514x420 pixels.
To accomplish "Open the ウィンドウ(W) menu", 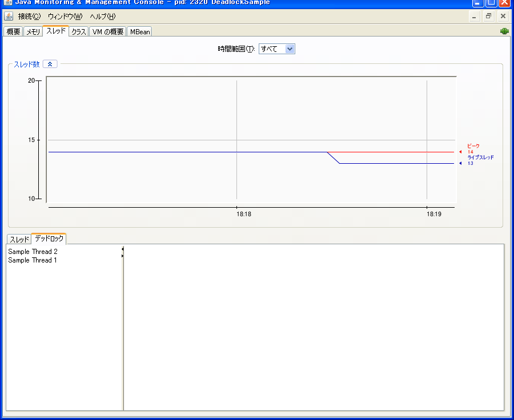I will pyautogui.click(x=65, y=16).
